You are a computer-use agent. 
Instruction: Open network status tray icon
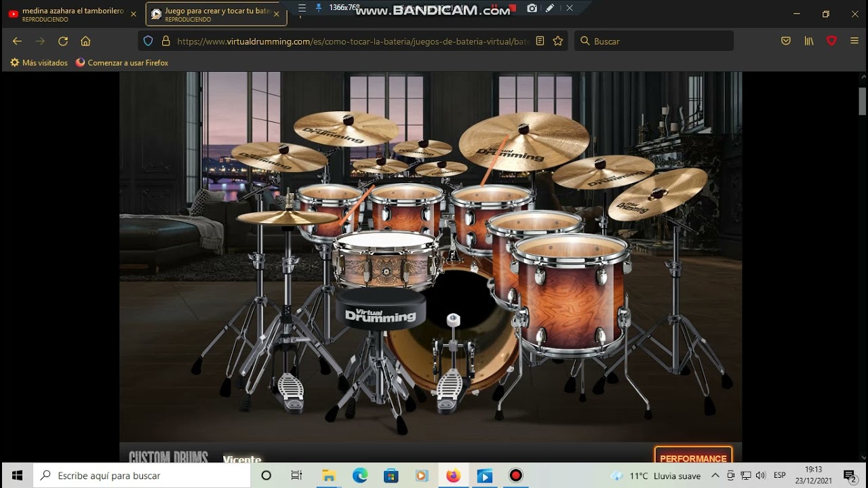point(745,476)
